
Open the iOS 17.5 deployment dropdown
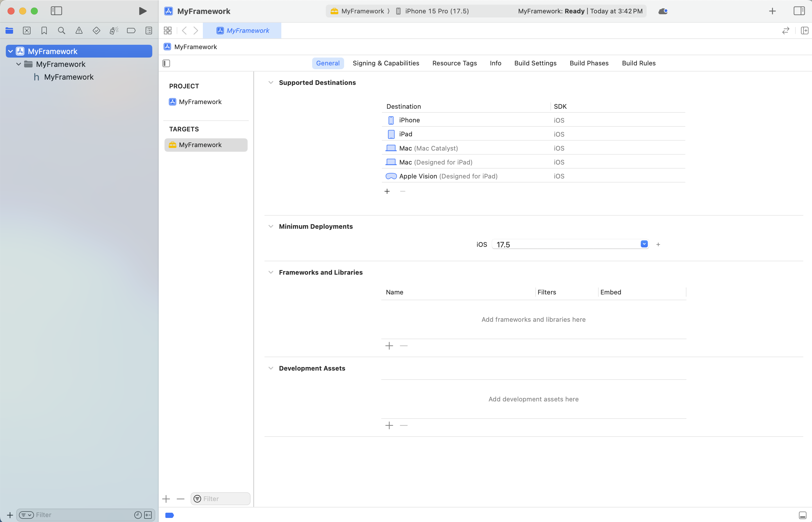coord(644,244)
